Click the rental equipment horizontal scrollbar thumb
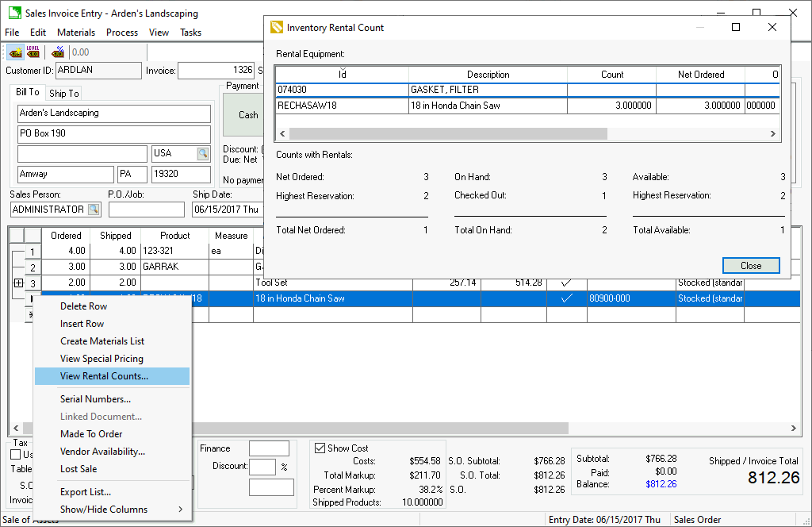This screenshot has height=527, width=812. click(446, 134)
